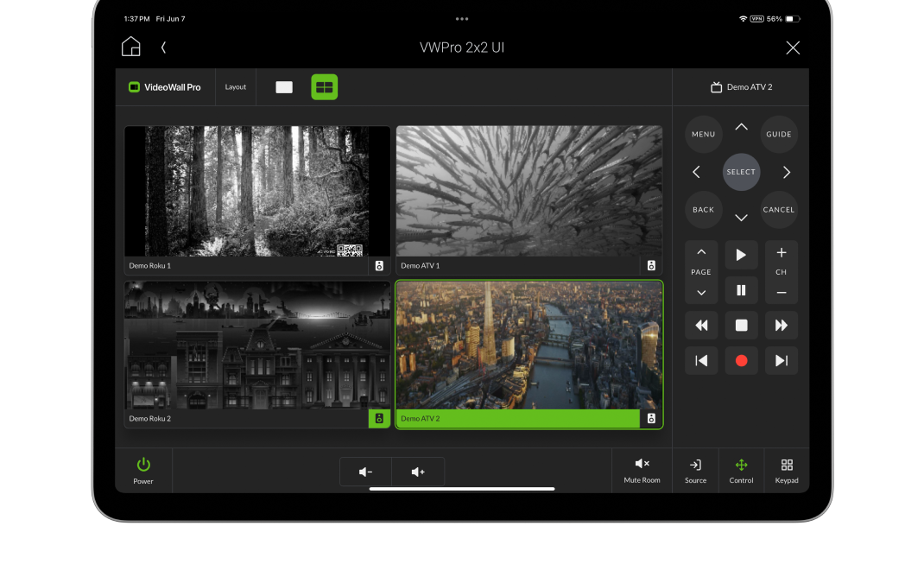Go back using the left chevron
Screen dimensions: 924x583
tap(163, 48)
